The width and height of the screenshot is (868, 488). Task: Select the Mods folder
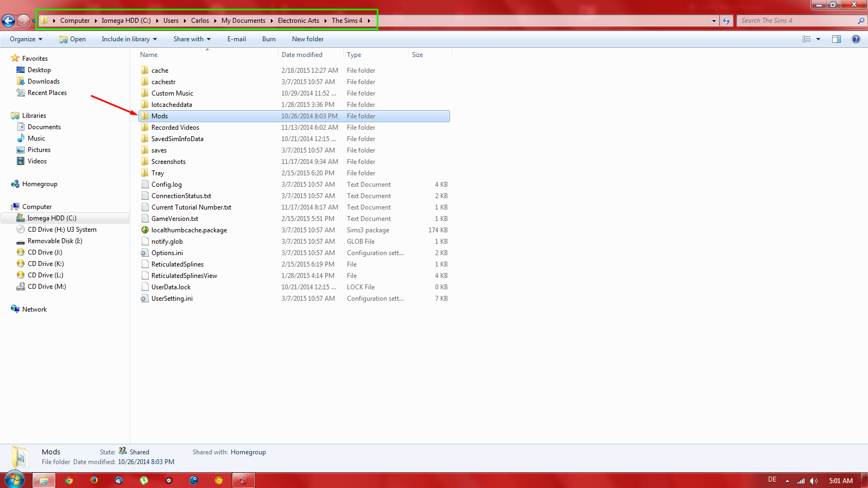pyautogui.click(x=294, y=116)
